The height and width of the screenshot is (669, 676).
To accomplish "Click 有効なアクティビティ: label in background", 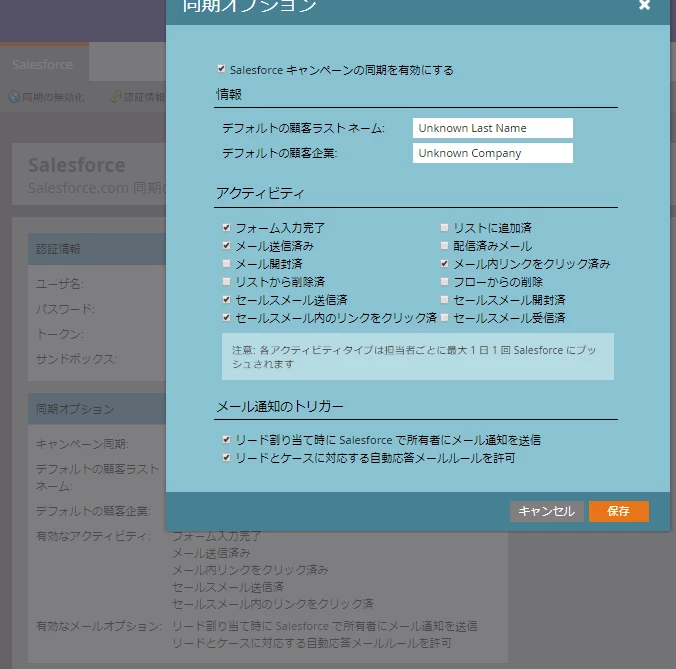I will click(94, 536).
